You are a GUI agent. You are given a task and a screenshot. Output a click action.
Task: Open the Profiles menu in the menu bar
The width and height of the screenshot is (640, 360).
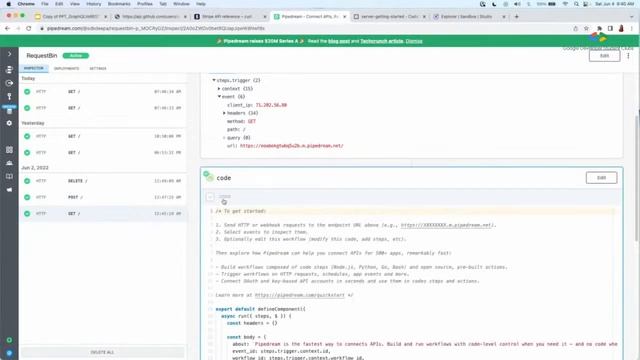pyautogui.click(x=144, y=4)
